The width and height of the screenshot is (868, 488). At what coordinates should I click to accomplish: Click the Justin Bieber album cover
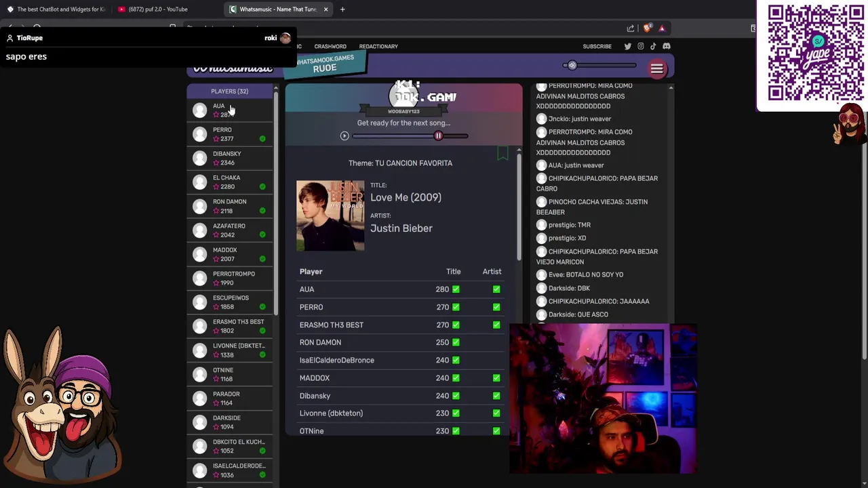click(x=330, y=216)
